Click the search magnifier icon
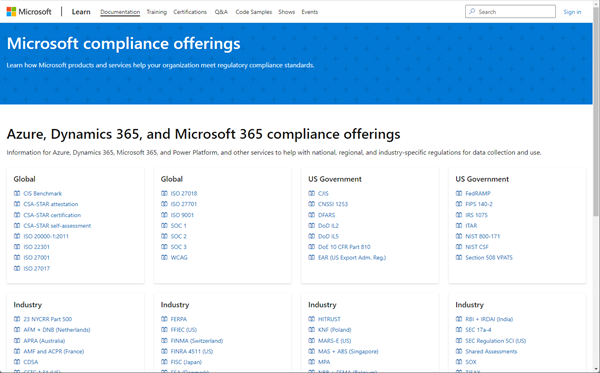Screen dimensions: 600x373 472,11
